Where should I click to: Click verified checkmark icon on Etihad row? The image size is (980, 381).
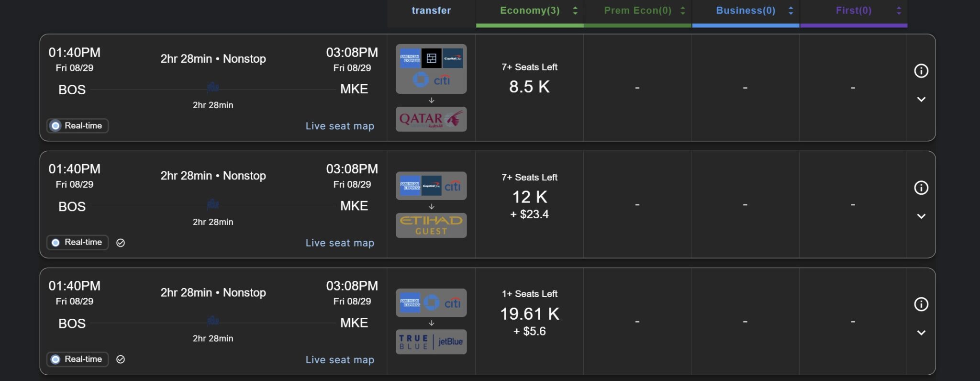tap(121, 243)
